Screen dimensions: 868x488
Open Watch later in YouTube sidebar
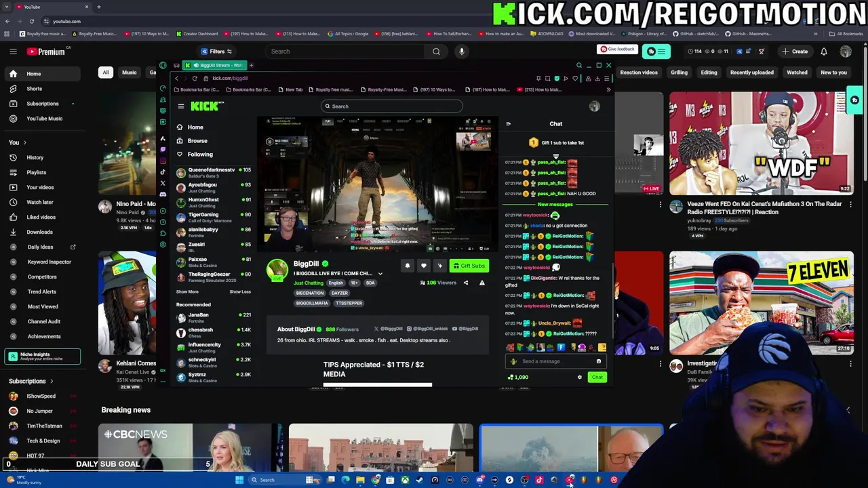click(41, 202)
